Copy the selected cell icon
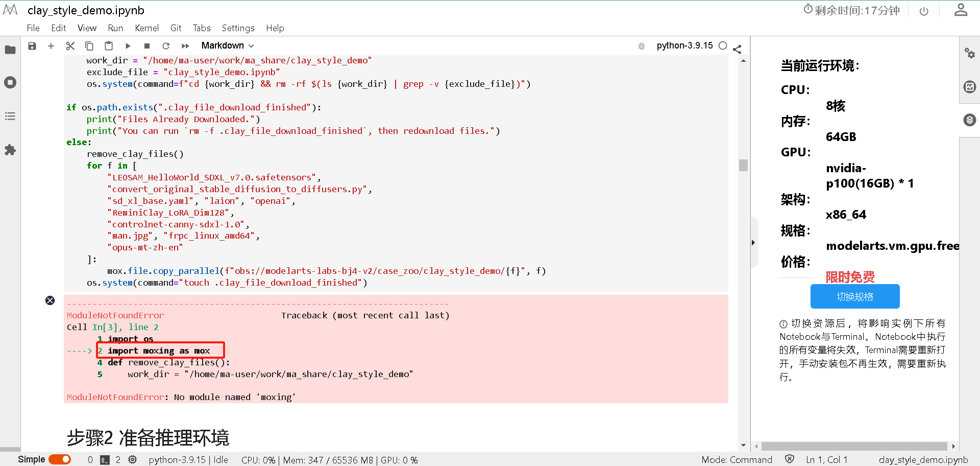This screenshot has height=466, width=980. click(89, 46)
